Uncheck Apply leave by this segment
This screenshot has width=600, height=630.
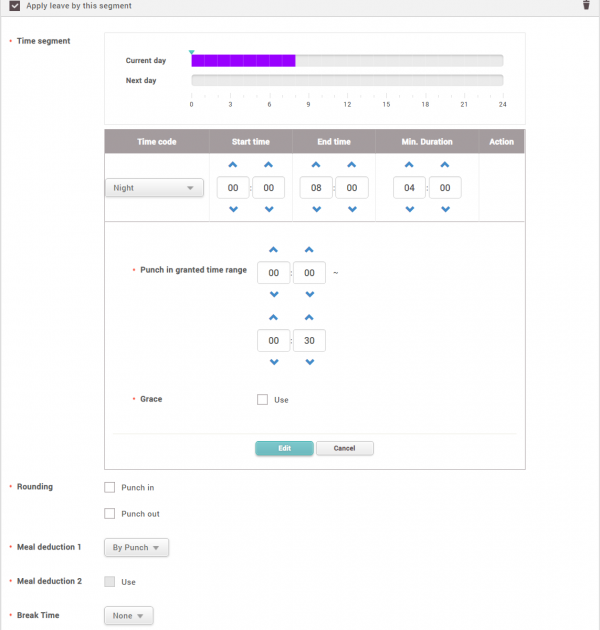pos(13,6)
